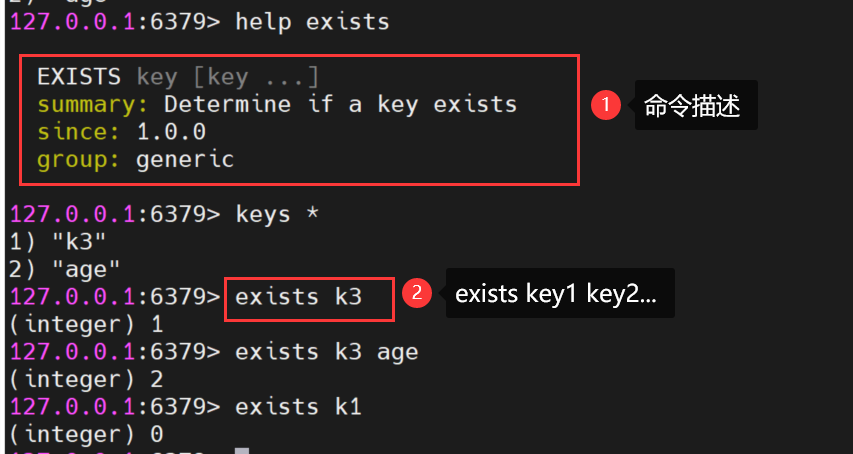Screen dimensions: 853x454
Task: Click the 'help exists' command text
Action: [312, 22]
